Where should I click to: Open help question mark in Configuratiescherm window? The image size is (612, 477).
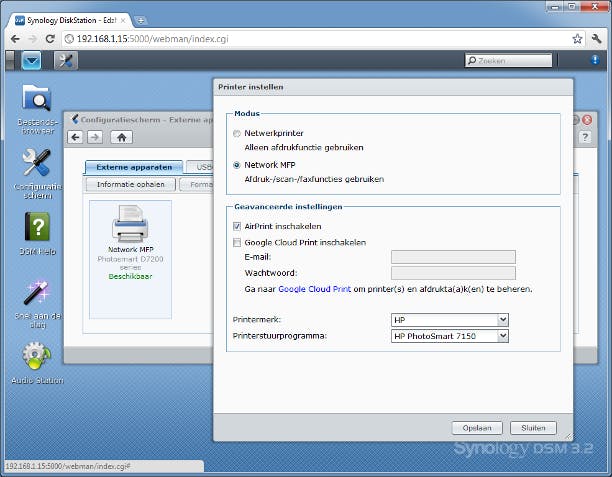pos(585,137)
